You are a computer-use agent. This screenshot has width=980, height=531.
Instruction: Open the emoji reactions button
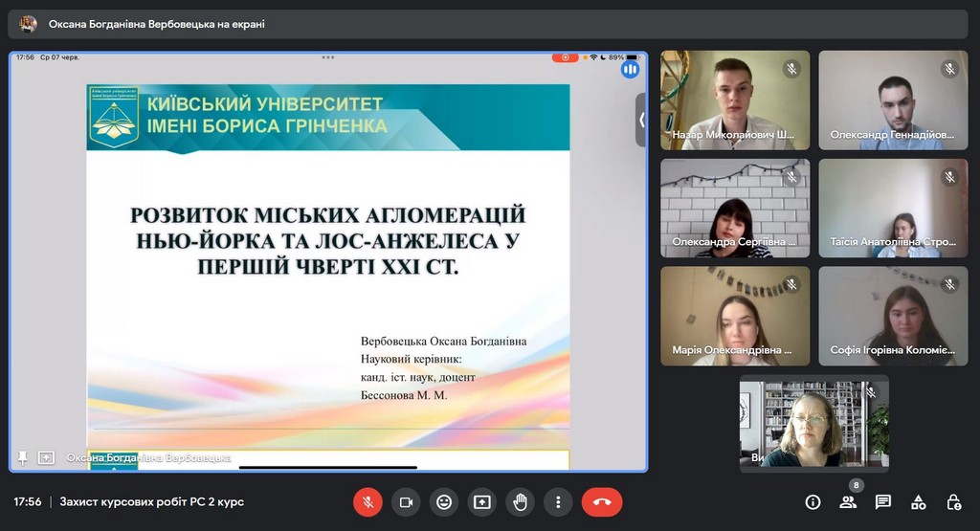[x=443, y=501]
